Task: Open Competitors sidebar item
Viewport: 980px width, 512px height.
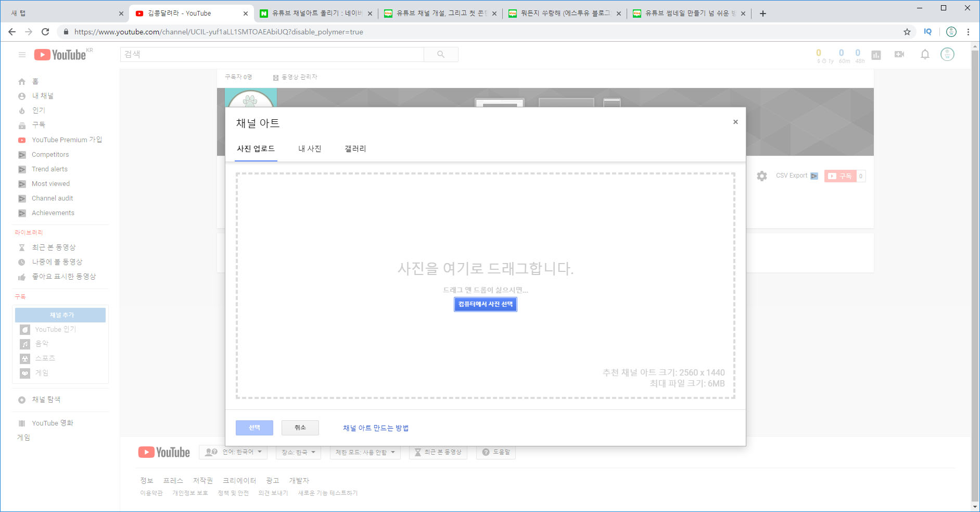Action: (50, 155)
